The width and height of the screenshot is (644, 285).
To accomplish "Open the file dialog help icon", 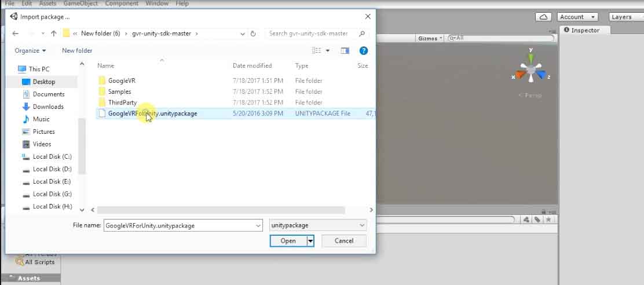I will [364, 50].
